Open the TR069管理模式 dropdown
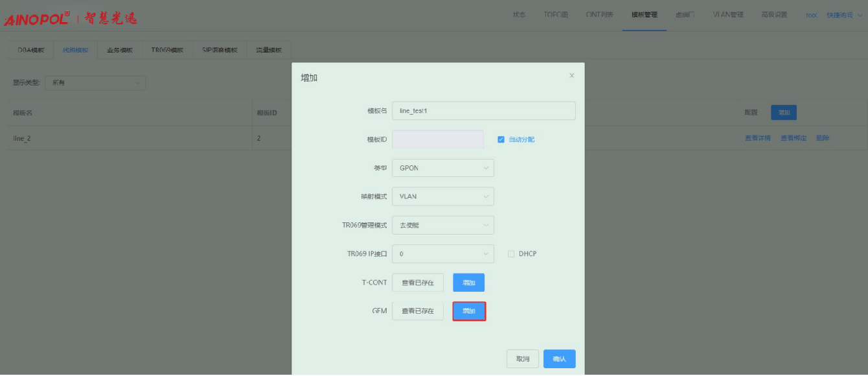 pos(443,225)
